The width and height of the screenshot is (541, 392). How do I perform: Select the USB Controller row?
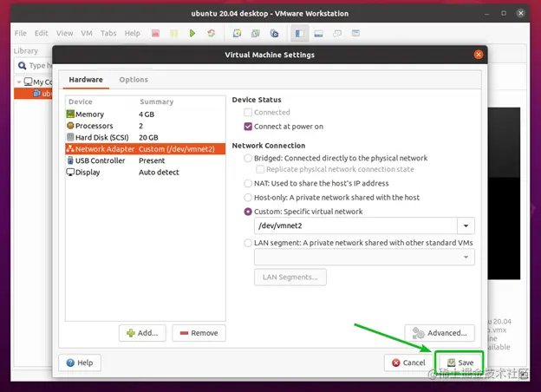tap(146, 160)
